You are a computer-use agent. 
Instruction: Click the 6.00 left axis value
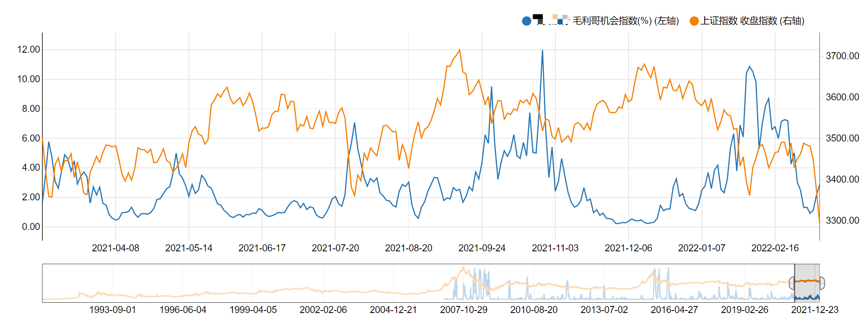coord(31,138)
